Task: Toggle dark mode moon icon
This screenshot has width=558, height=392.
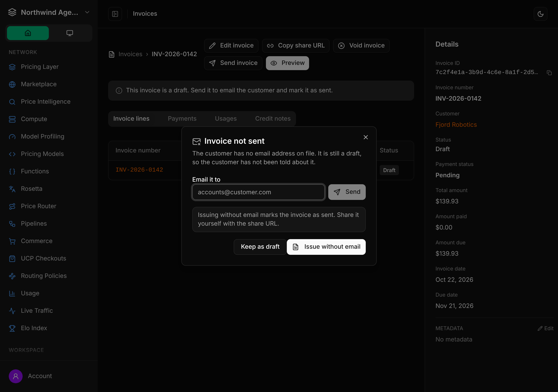Action: (540, 14)
